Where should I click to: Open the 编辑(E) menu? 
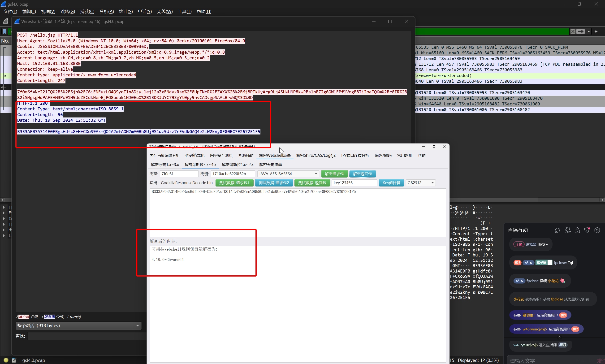pos(29,12)
